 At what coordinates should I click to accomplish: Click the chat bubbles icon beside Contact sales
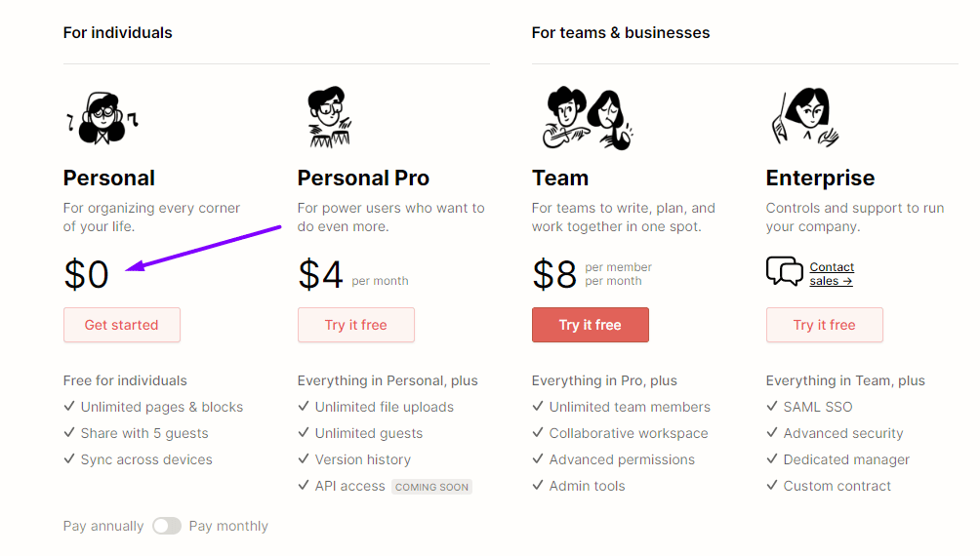pos(785,271)
